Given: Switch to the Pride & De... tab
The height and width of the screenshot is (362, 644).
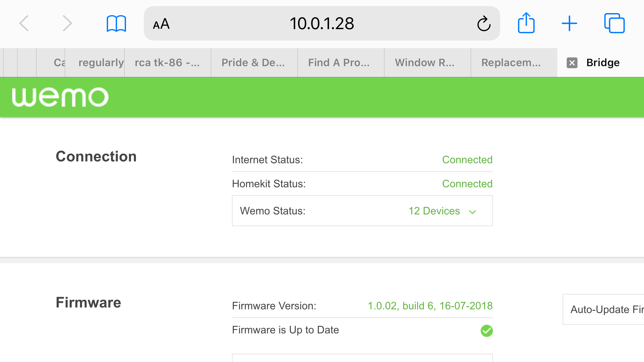Looking at the screenshot, I should (253, 63).
